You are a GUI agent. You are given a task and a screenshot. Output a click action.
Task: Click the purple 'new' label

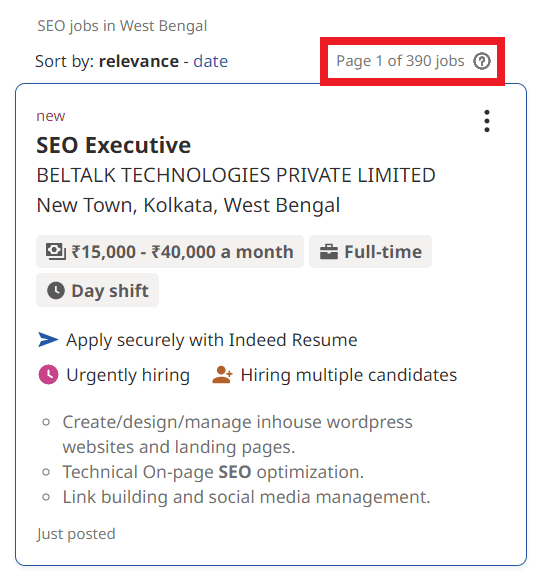pos(51,116)
